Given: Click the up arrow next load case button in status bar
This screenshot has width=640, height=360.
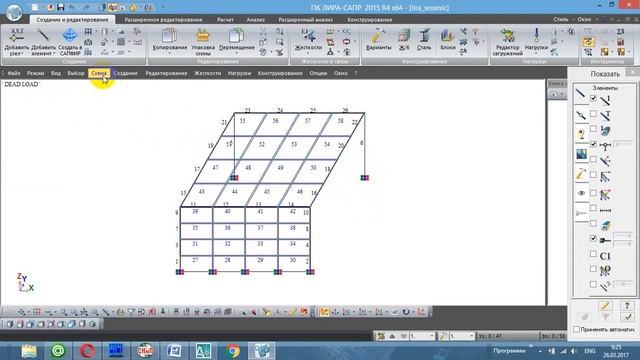Looking at the screenshot, I should click(392, 336).
